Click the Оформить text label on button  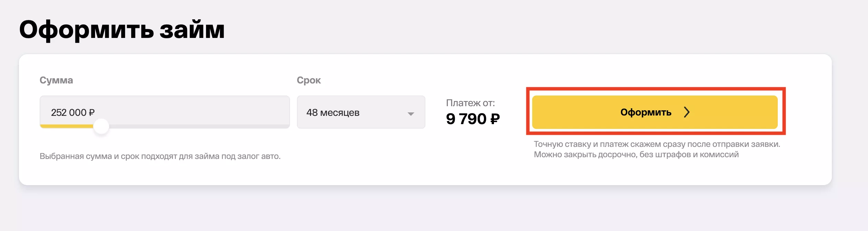tap(646, 112)
